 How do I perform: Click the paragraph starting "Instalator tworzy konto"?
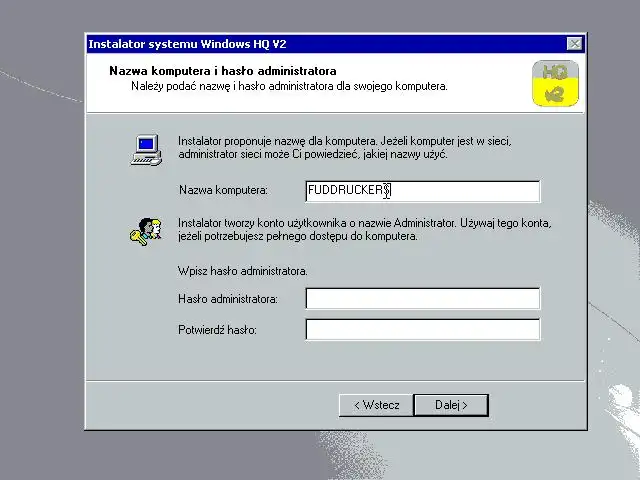(x=364, y=230)
